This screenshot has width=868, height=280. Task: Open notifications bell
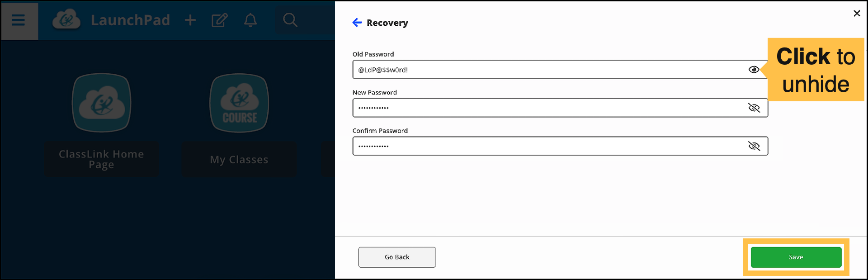pos(250,20)
